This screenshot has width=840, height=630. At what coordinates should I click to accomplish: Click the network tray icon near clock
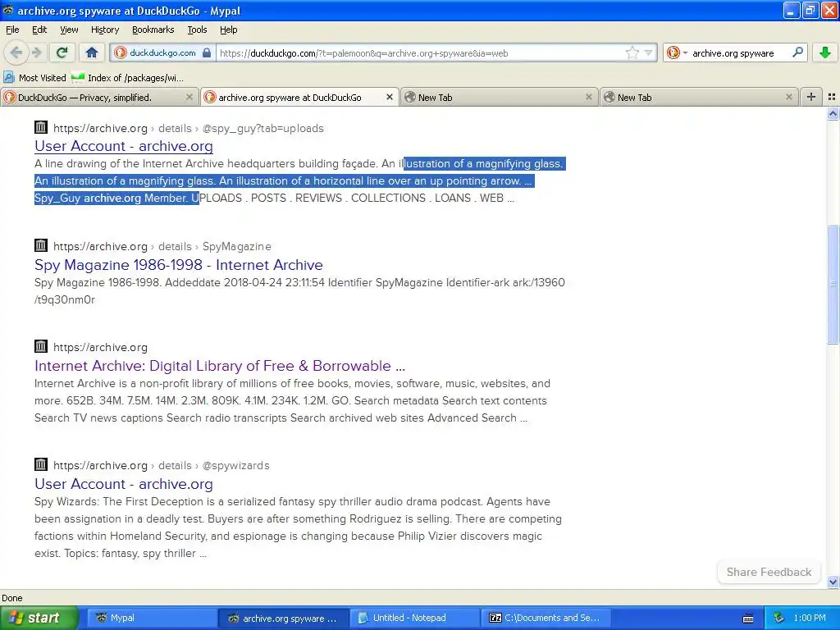(x=779, y=618)
